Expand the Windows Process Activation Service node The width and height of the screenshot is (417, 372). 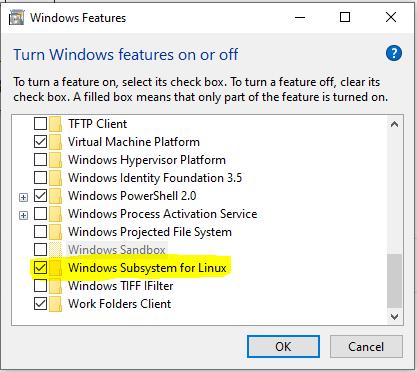tap(23, 216)
